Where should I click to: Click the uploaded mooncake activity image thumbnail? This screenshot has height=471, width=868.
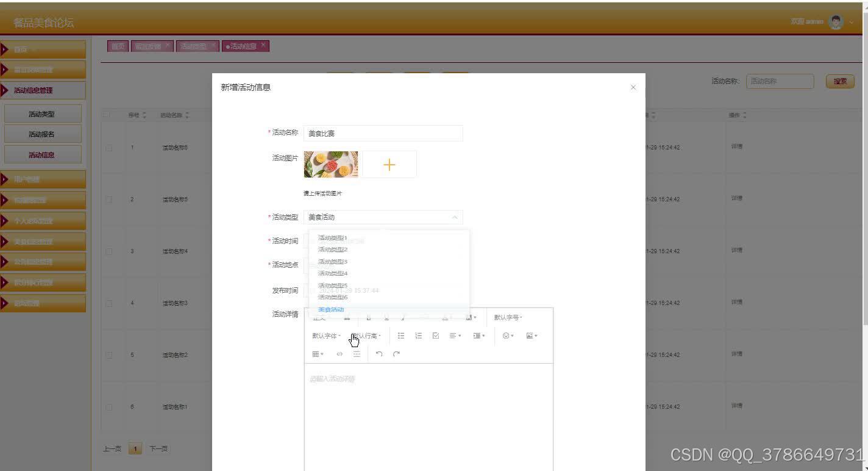(331, 164)
